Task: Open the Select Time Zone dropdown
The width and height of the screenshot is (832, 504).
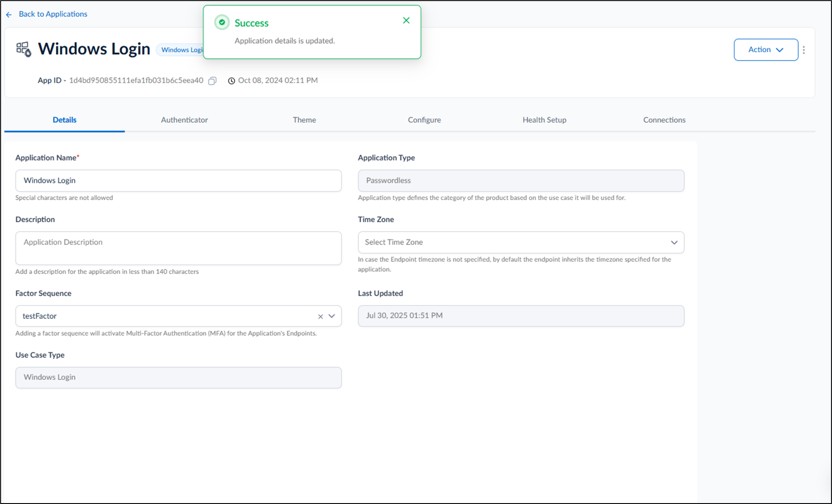Action: (x=521, y=242)
